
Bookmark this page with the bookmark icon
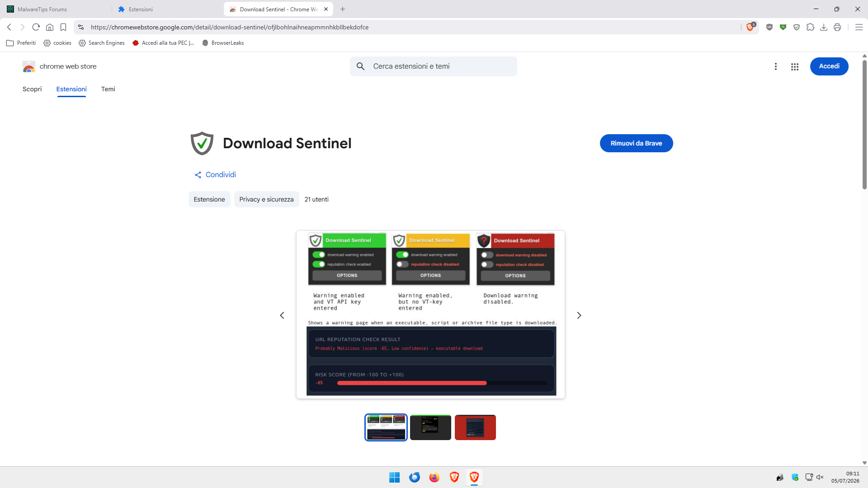click(63, 27)
